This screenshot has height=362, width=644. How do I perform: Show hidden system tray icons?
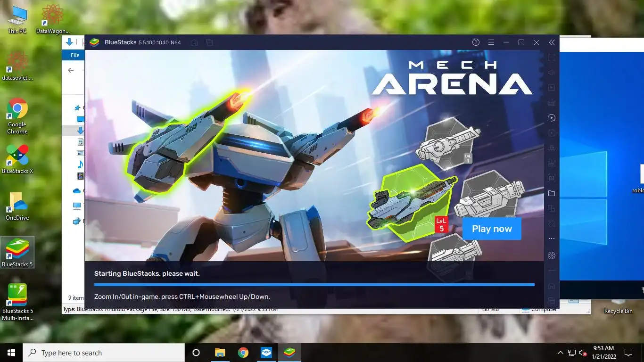[x=560, y=353]
